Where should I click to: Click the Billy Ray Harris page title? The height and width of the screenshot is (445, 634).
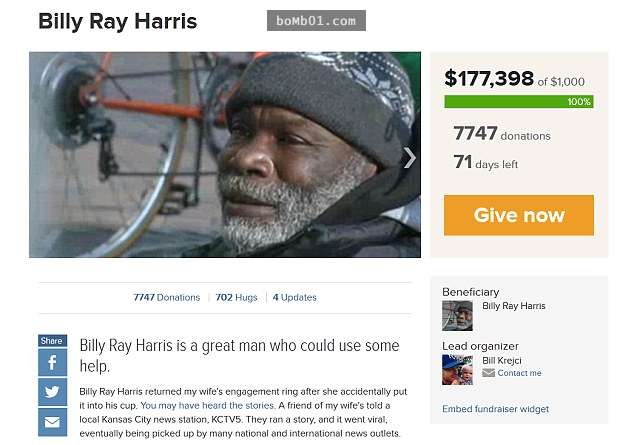pos(117,22)
